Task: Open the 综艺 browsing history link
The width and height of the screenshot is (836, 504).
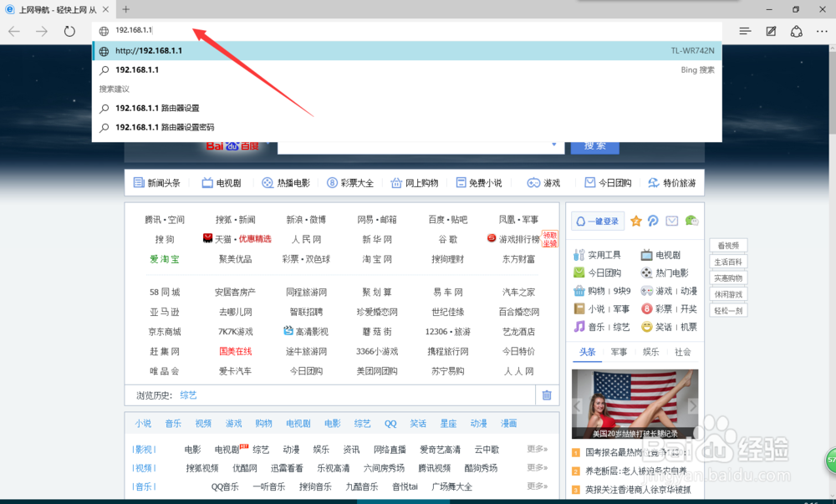Action: tap(188, 395)
